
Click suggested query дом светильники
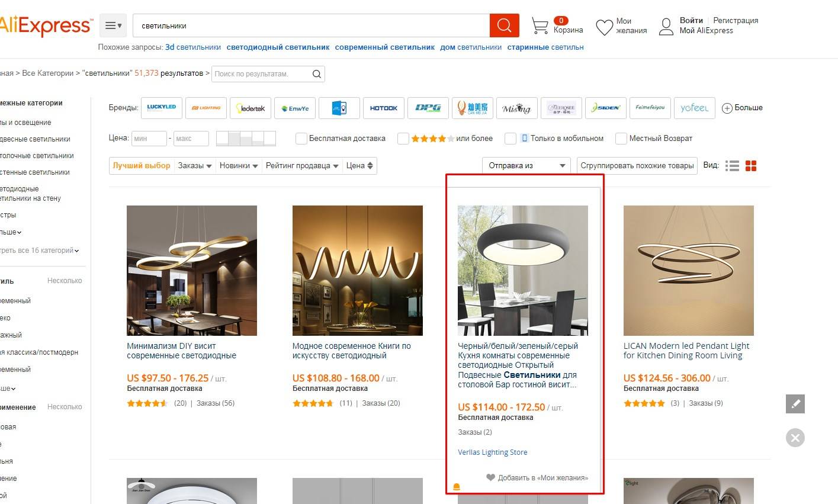pos(471,47)
